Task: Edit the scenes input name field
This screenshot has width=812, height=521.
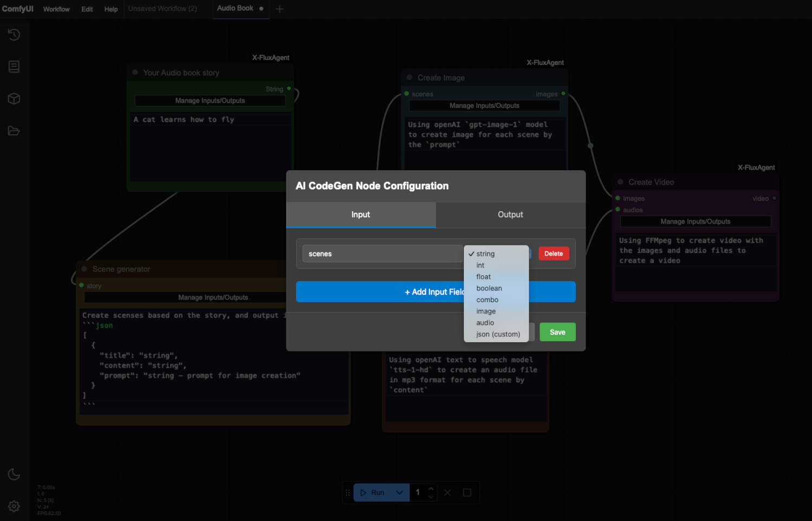Action: tap(382, 253)
